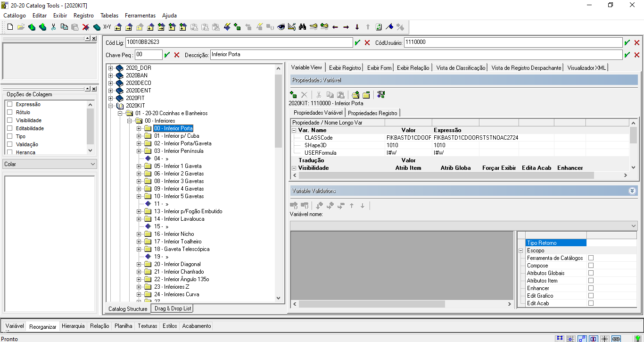Collapse the Escopo group
The image size is (644, 342).
[x=520, y=250]
